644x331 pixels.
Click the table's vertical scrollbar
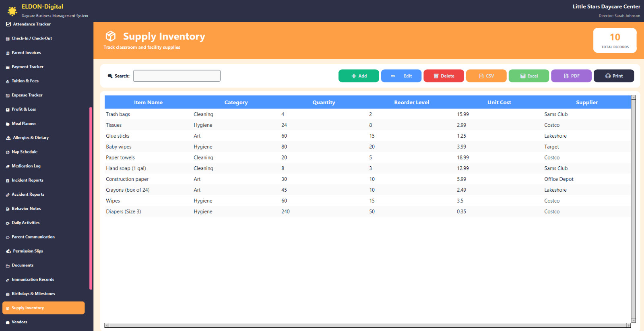(x=634, y=209)
